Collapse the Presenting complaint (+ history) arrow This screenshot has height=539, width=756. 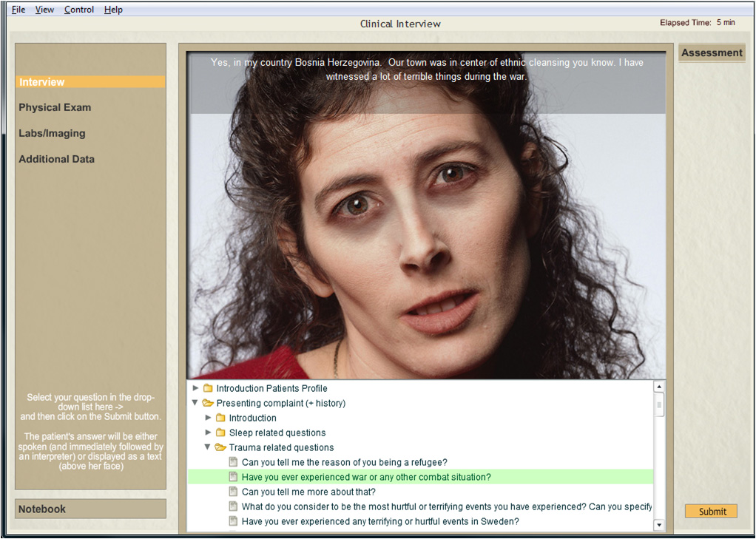click(195, 403)
